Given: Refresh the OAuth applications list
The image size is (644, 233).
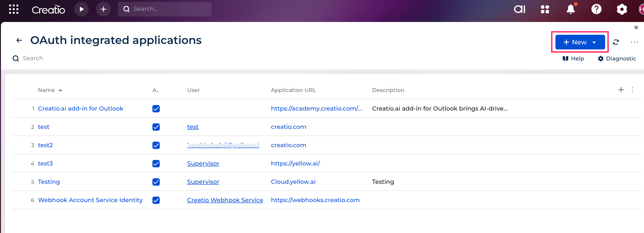Looking at the screenshot, I should point(616,42).
